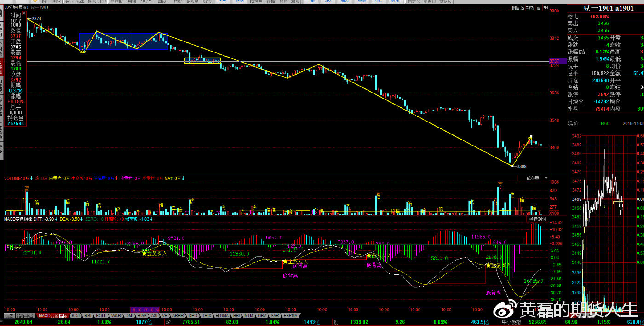Click the 18-10-17 10:00 crosshair time marker

coord(145,309)
